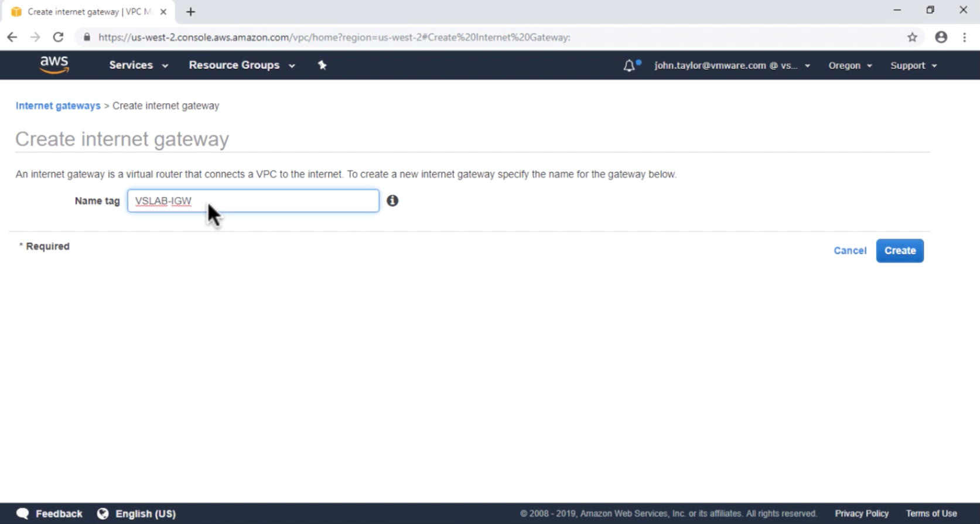The image size is (980, 524).
Task: Open the Privacy Policy link
Action: coord(862,513)
